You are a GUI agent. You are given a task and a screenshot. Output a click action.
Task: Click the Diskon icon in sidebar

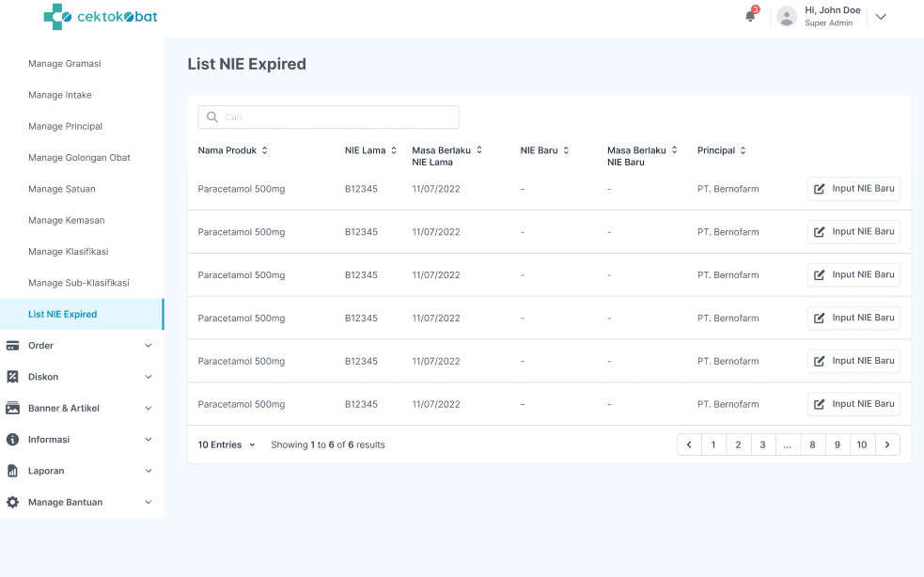click(12, 377)
